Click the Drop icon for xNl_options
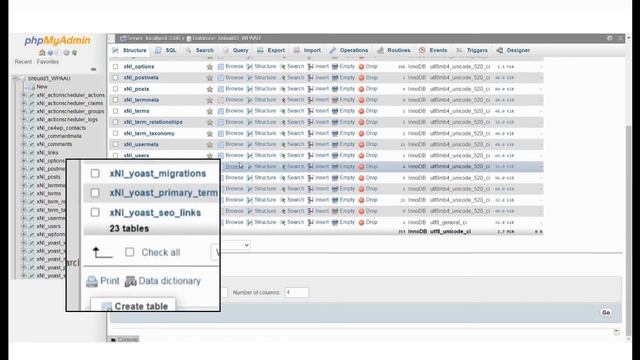 [361, 67]
